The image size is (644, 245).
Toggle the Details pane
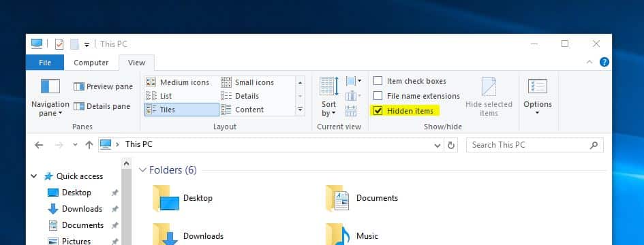click(x=102, y=106)
